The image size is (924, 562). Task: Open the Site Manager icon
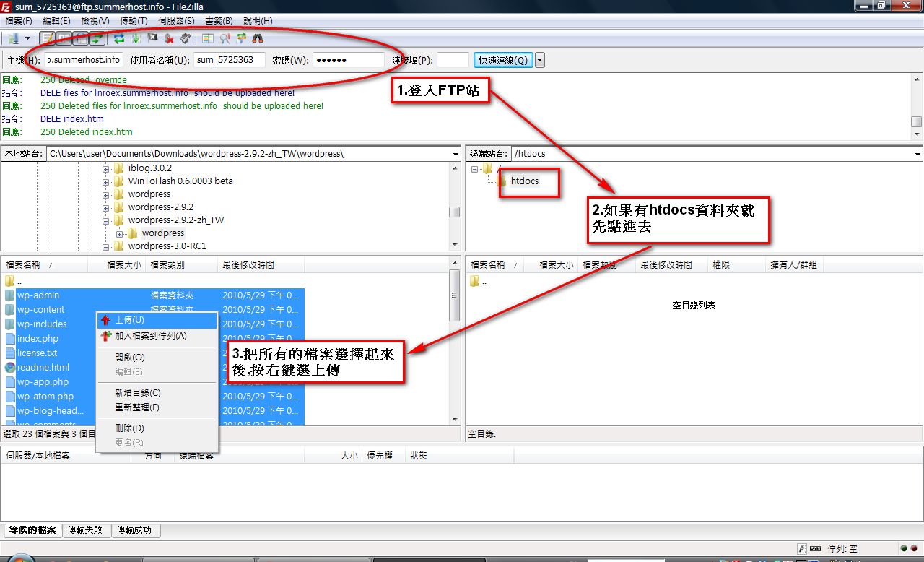(x=13, y=38)
